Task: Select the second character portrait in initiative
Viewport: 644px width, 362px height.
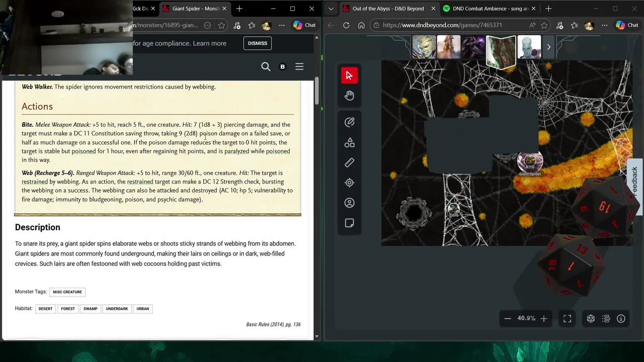Action: click(x=449, y=47)
